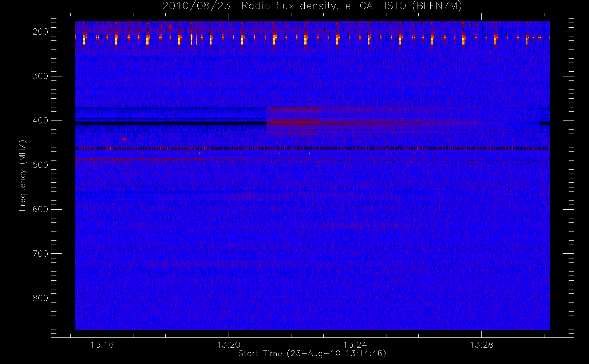
Task: Click the small red dot near 440 MHz
Action: click(124, 138)
